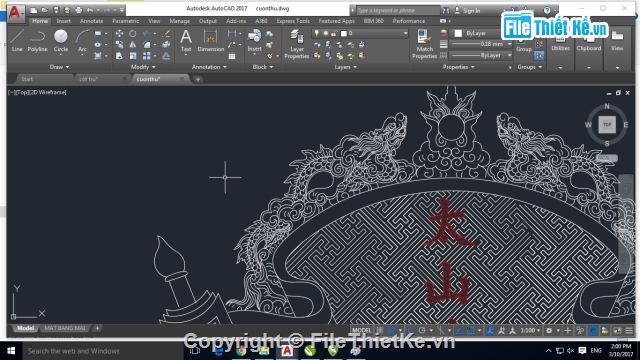Expand the Layers panel
Image resolution: width=640 pixels, height=360 pixels.
click(345, 67)
